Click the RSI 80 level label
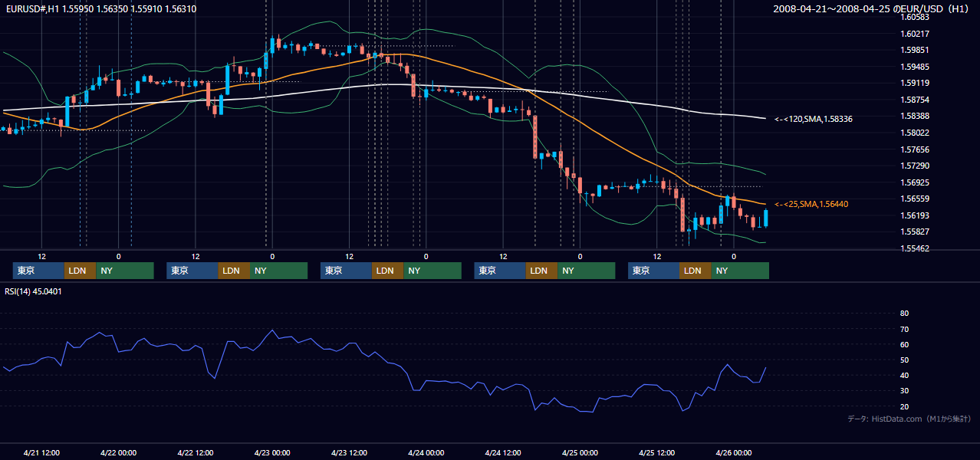 click(904, 314)
